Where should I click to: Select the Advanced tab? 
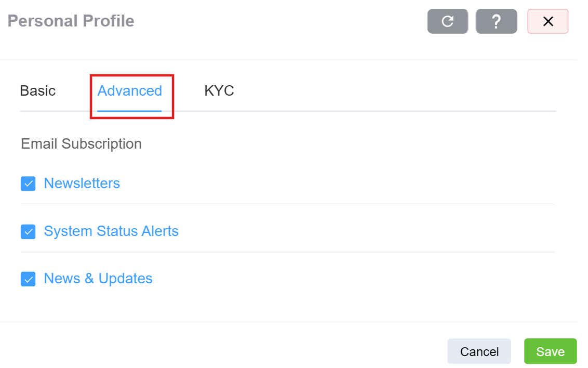point(129,91)
